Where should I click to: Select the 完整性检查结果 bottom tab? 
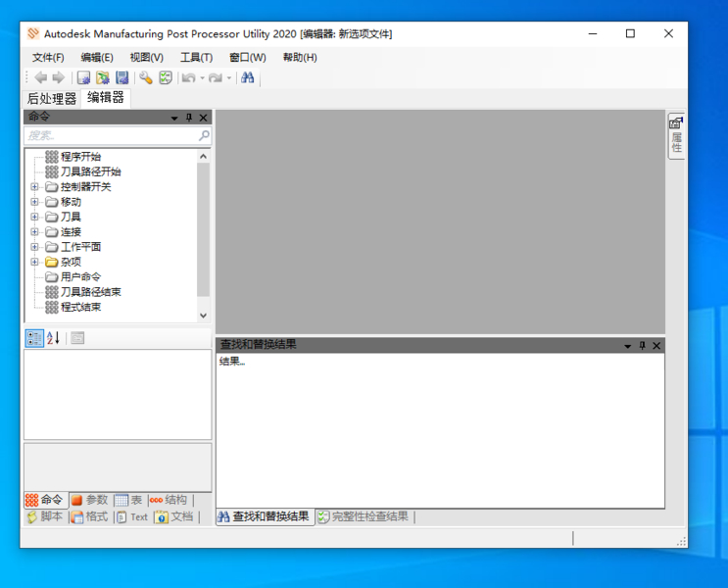364,516
